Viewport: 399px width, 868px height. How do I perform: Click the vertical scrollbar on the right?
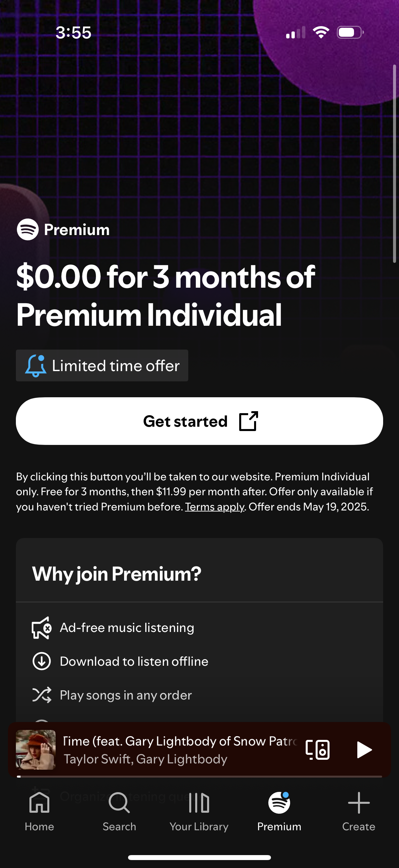tap(395, 164)
